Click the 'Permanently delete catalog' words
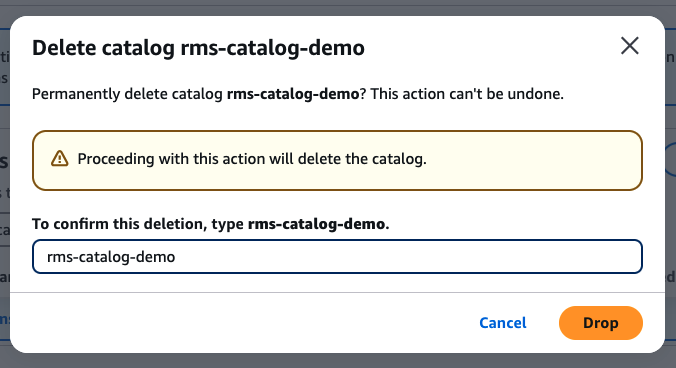The height and width of the screenshot is (368, 676). pos(127,94)
